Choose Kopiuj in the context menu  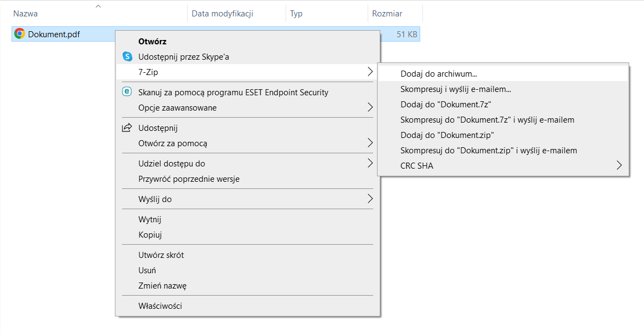pos(150,235)
